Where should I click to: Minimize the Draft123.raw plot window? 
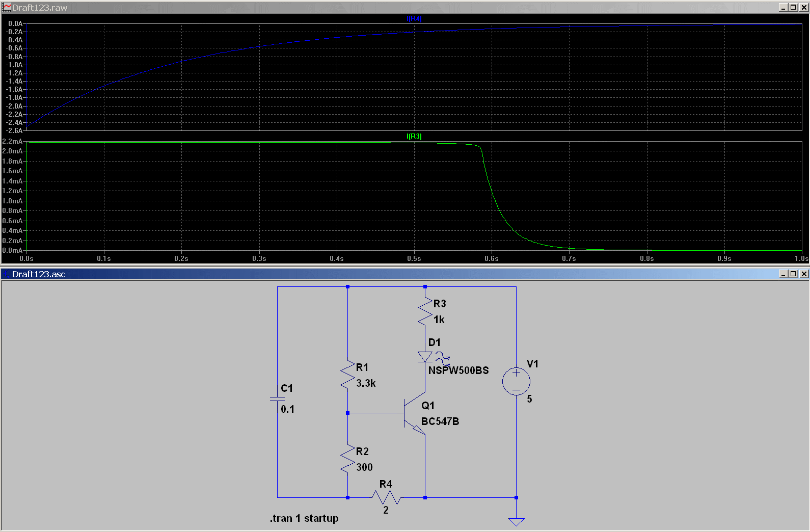click(784, 7)
